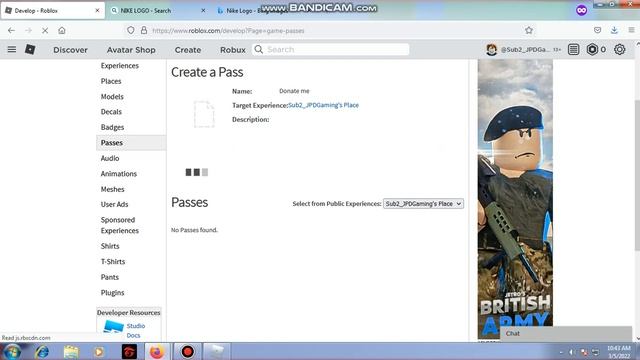Screen dimensions: 640x360
Task: Click the 'Donate me' name value
Action: (x=294, y=91)
